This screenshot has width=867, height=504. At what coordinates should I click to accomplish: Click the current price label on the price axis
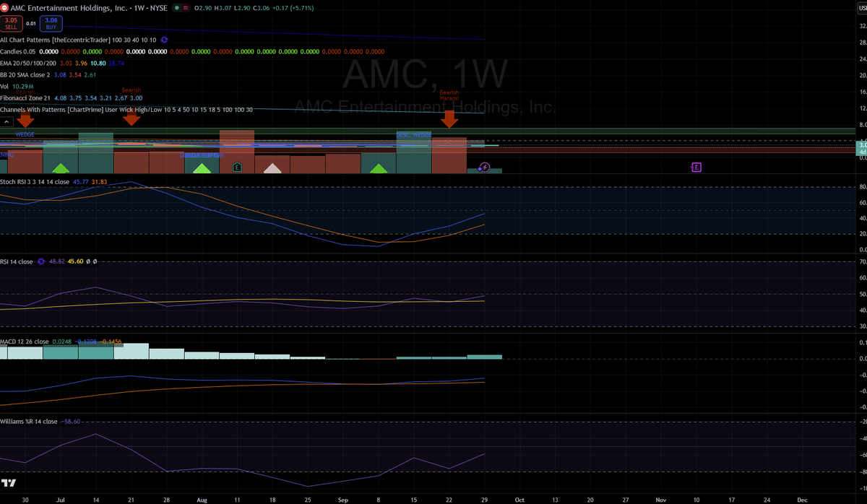tap(861, 145)
